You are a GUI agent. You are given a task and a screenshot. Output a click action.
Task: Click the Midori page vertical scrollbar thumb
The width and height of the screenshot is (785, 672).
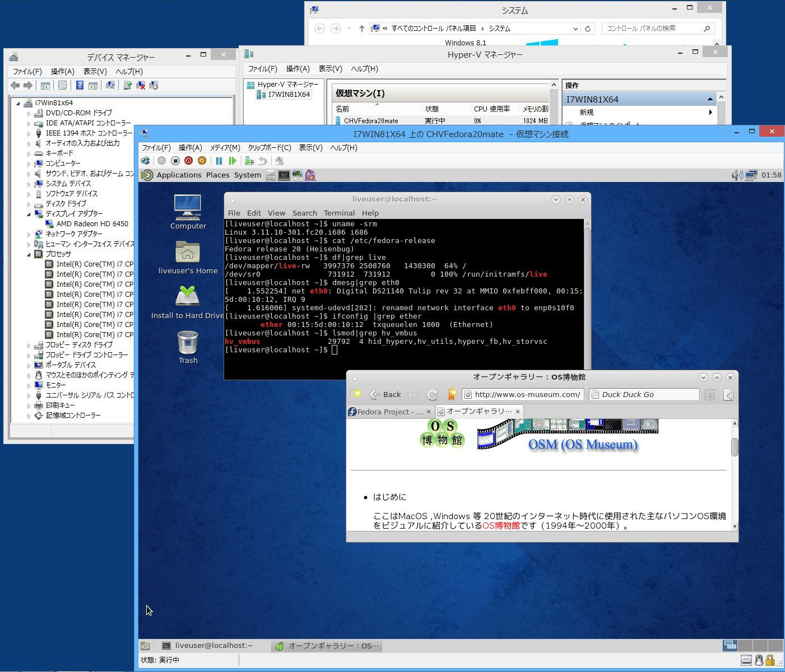click(735, 447)
